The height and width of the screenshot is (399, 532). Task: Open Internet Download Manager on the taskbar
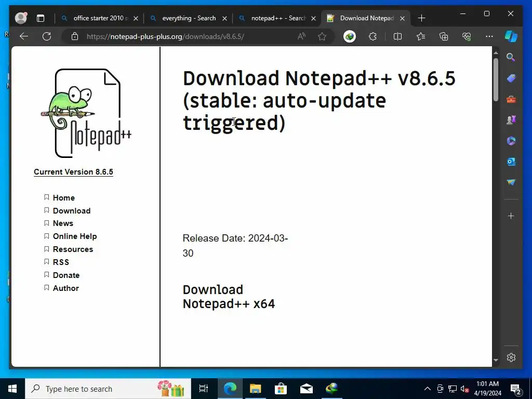coord(332,389)
